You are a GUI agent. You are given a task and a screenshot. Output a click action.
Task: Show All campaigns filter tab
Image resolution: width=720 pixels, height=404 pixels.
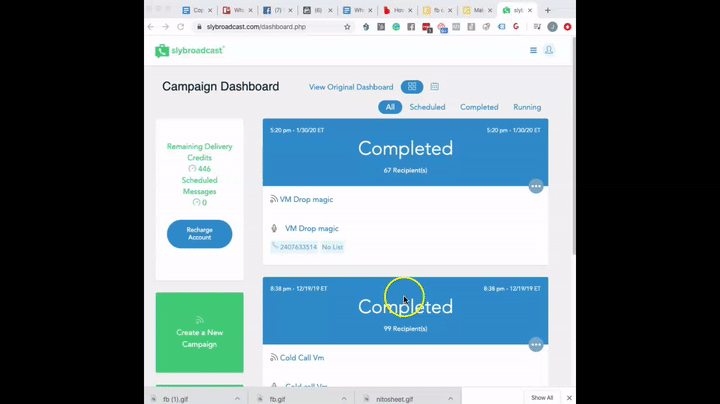coord(390,107)
